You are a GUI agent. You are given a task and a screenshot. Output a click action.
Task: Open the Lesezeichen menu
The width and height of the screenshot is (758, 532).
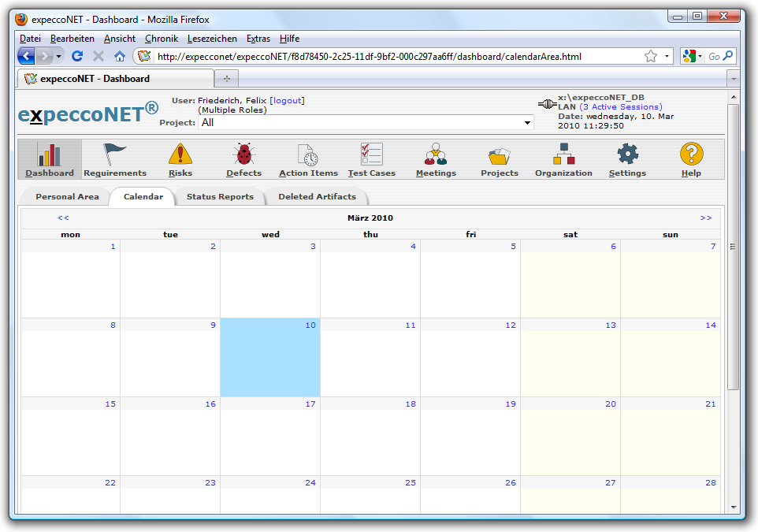(x=212, y=39)
